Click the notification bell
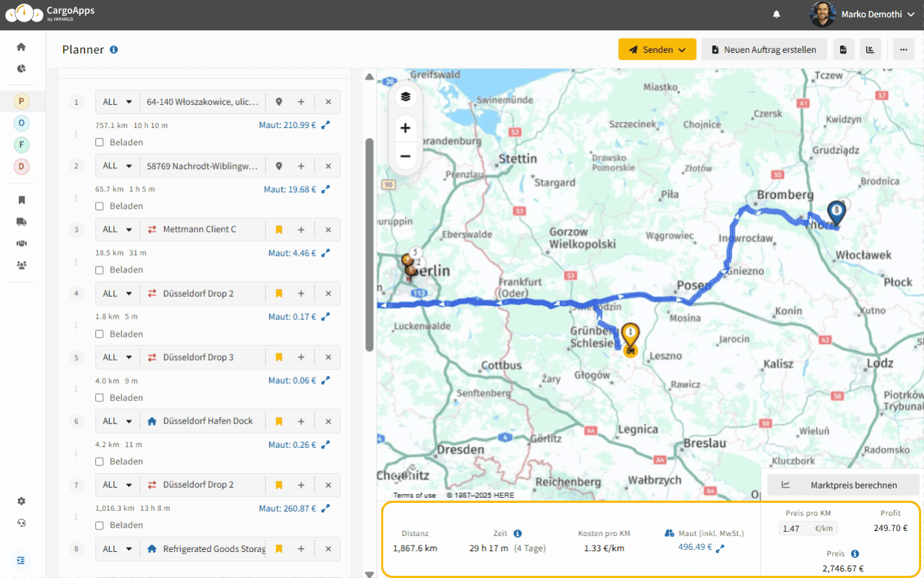Screen dimensions: 924x578 (x=776, y=14)
